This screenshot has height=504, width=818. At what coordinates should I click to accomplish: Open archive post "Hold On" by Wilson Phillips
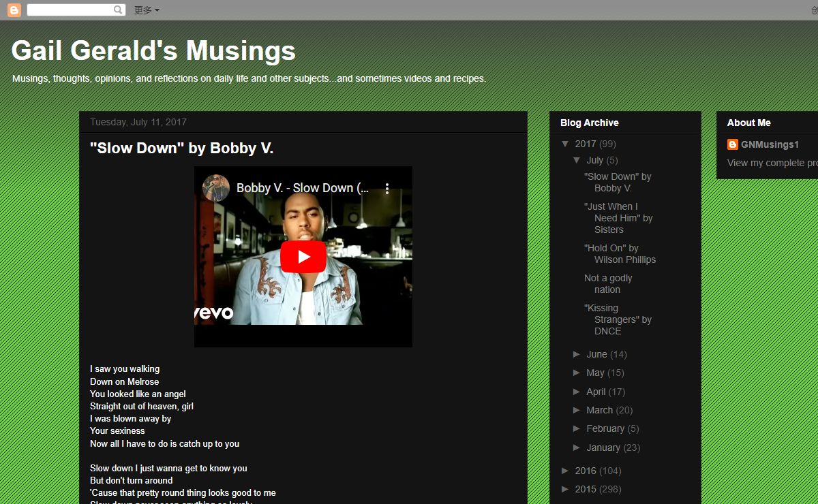(x=620, y=254)
